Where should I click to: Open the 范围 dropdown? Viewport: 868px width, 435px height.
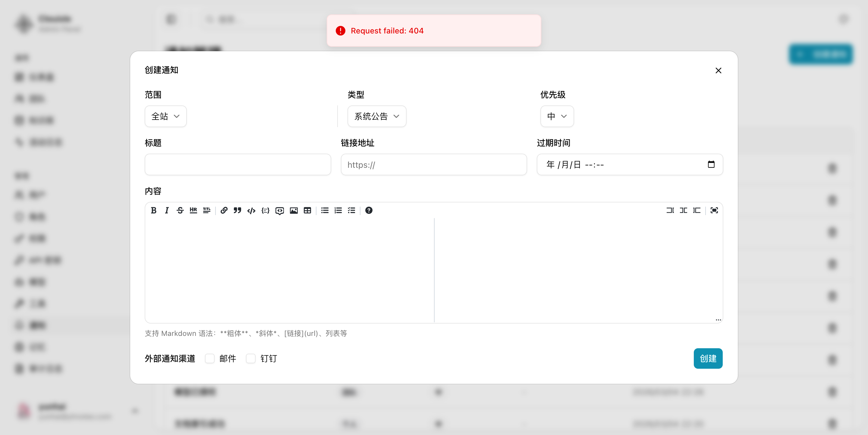click(165, 116)
